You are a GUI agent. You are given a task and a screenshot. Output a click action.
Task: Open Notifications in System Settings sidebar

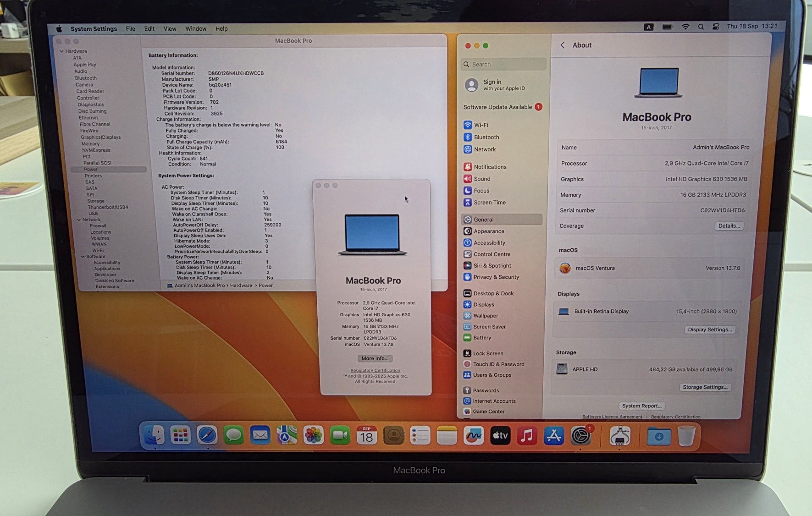point(485,167)
